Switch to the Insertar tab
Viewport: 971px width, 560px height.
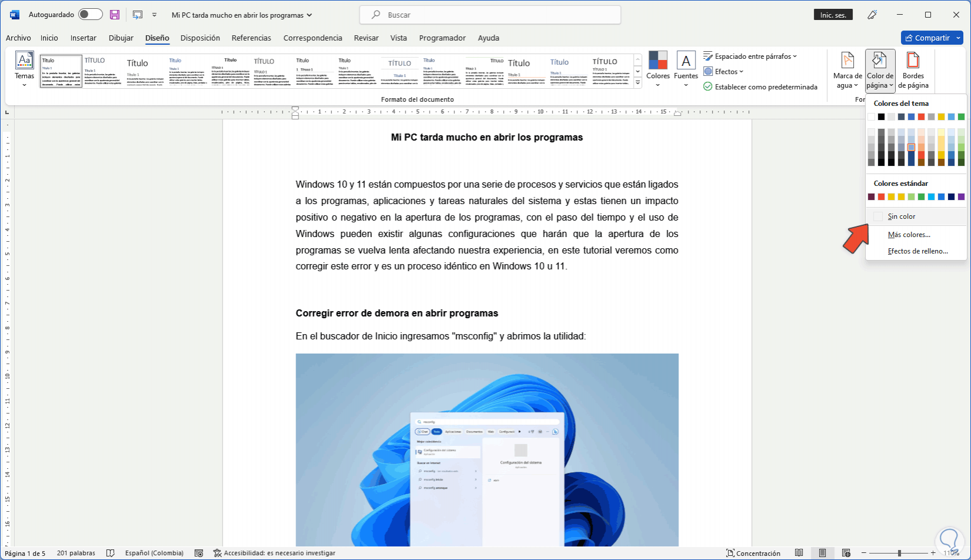pos(84,38)
